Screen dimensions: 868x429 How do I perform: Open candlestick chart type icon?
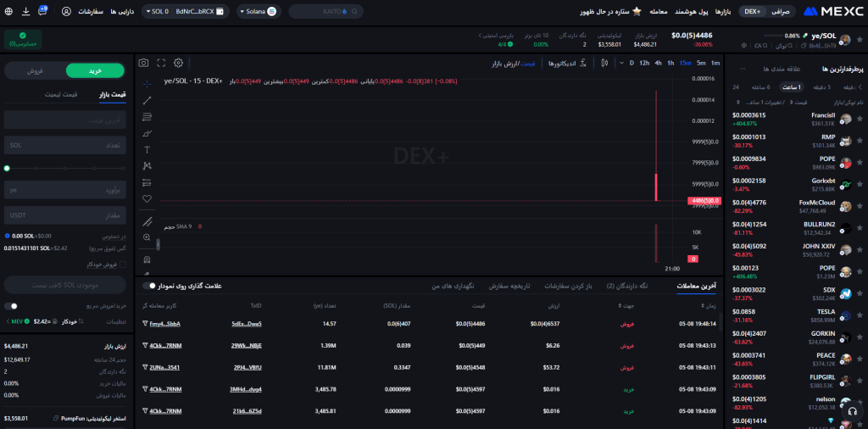point(604,63)
